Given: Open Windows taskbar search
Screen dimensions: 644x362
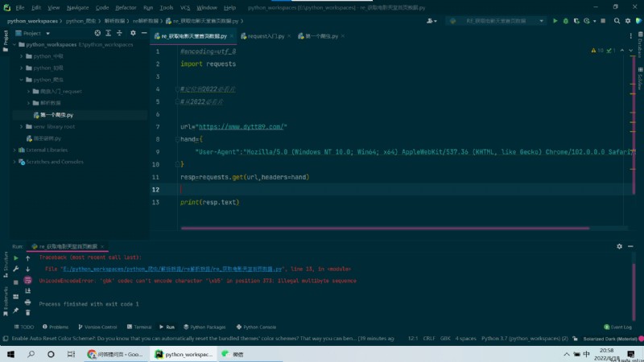Looking at the screenshot, I should [31, 354].
